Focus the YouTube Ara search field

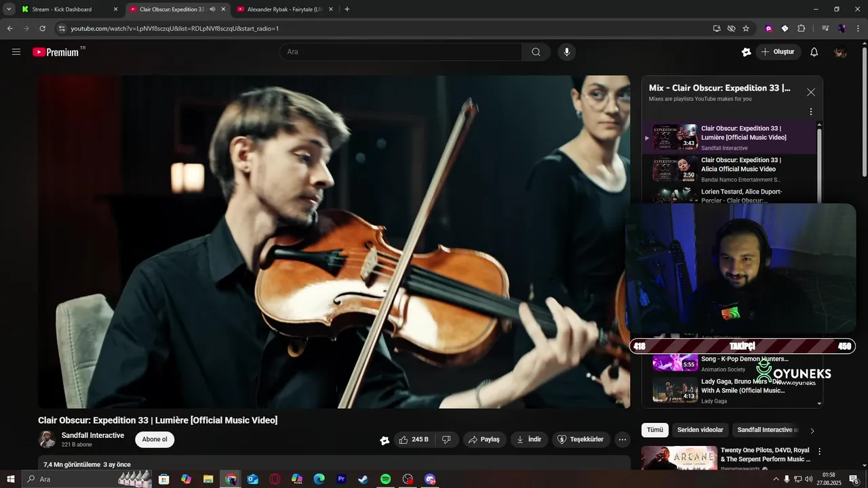click(401, 52)
